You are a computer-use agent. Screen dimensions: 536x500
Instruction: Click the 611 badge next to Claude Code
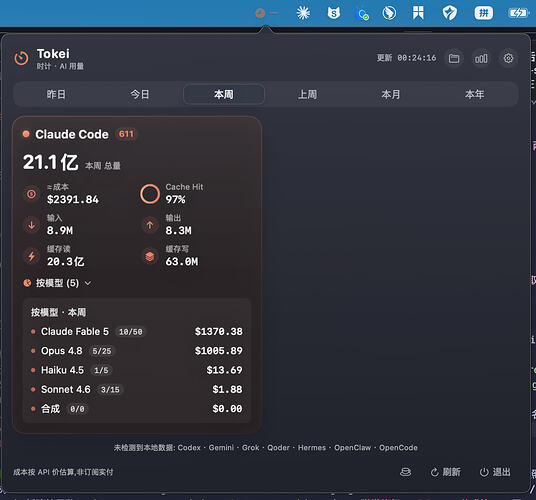click(x=126, y=134)
